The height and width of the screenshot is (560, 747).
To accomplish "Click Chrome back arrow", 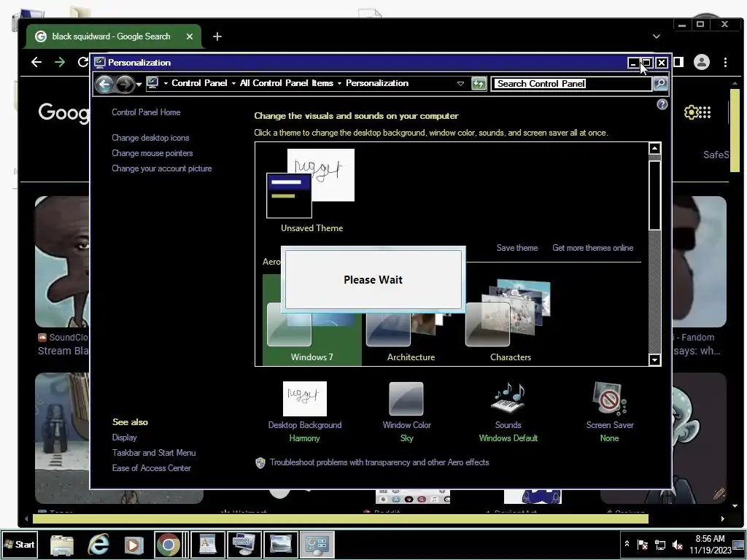I will (x=36, y=62).
